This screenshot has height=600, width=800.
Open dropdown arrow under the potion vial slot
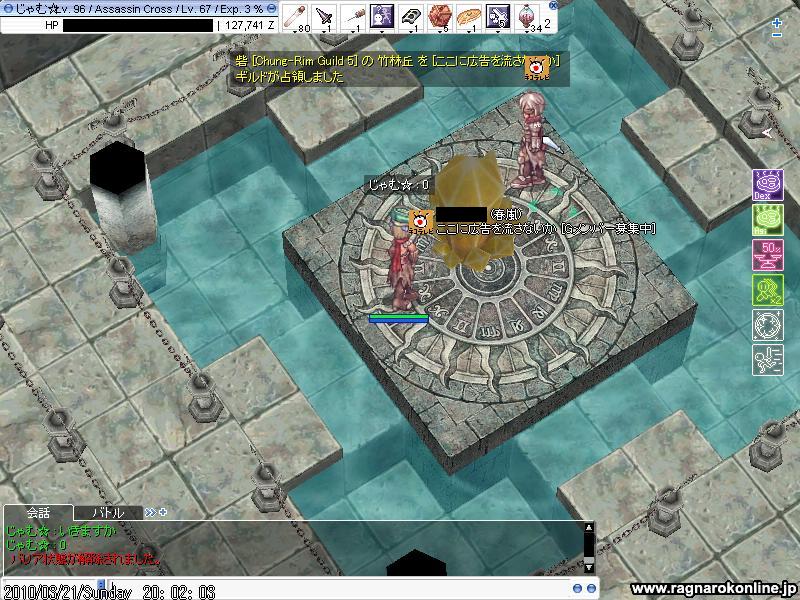click(x=296, y=31)
